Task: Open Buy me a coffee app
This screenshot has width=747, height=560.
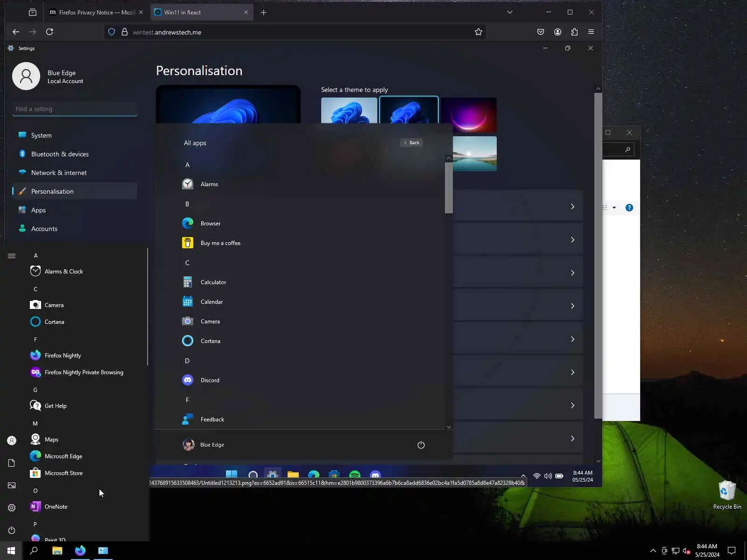Action: [211, 243]
